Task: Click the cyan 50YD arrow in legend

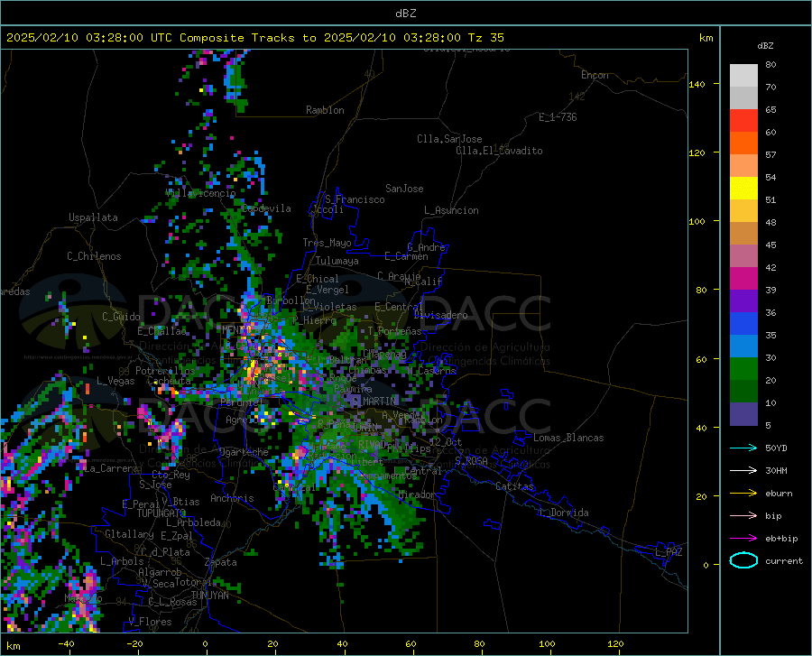Action: (x=743, y=448)
